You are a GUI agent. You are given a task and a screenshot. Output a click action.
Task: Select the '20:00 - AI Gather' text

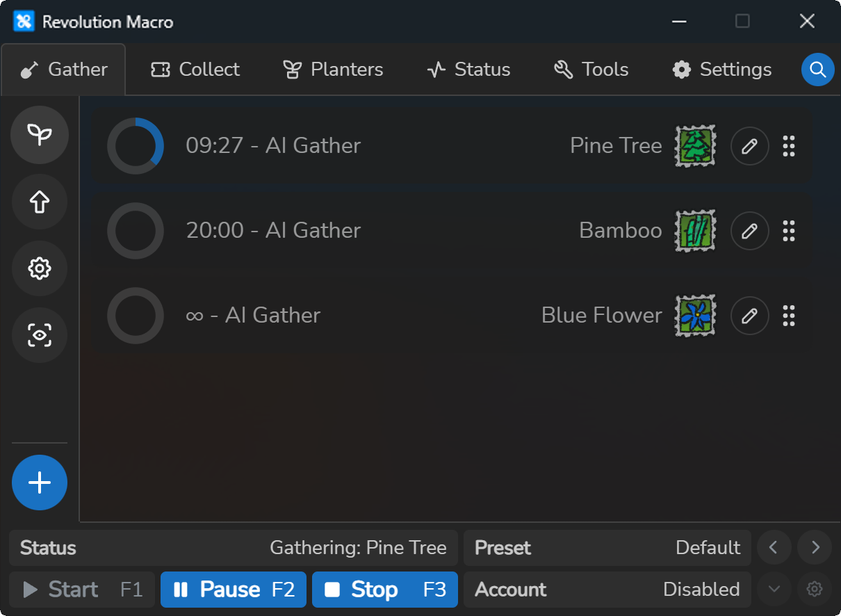273,231
